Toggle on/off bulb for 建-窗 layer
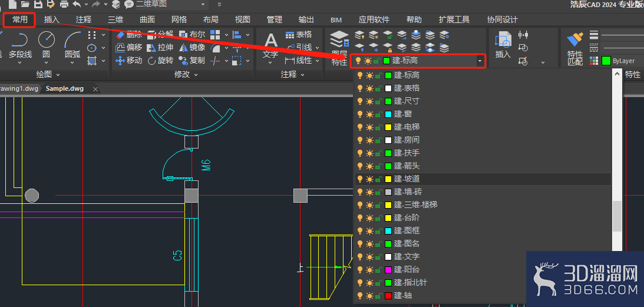644x307 pixels. pos(360,114)
